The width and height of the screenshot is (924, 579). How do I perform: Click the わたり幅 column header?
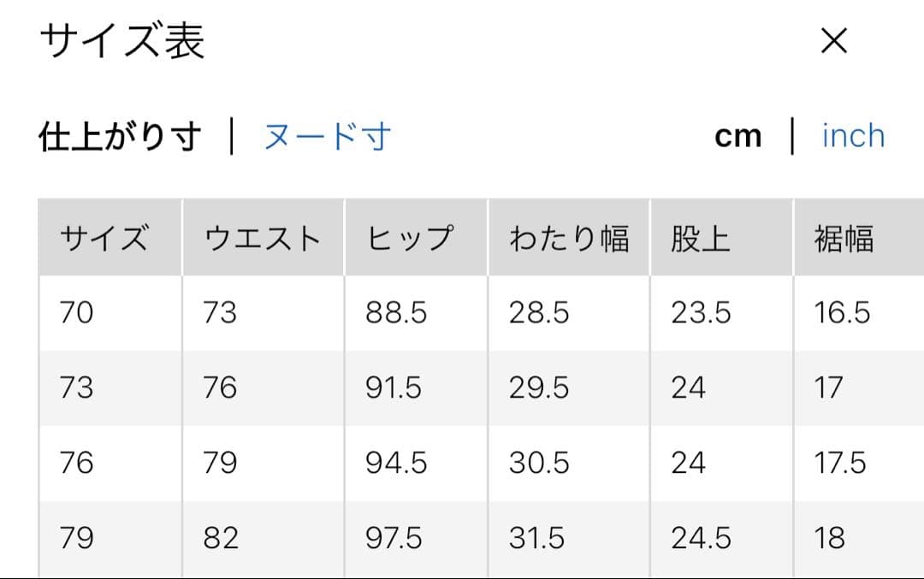point(569,238)
